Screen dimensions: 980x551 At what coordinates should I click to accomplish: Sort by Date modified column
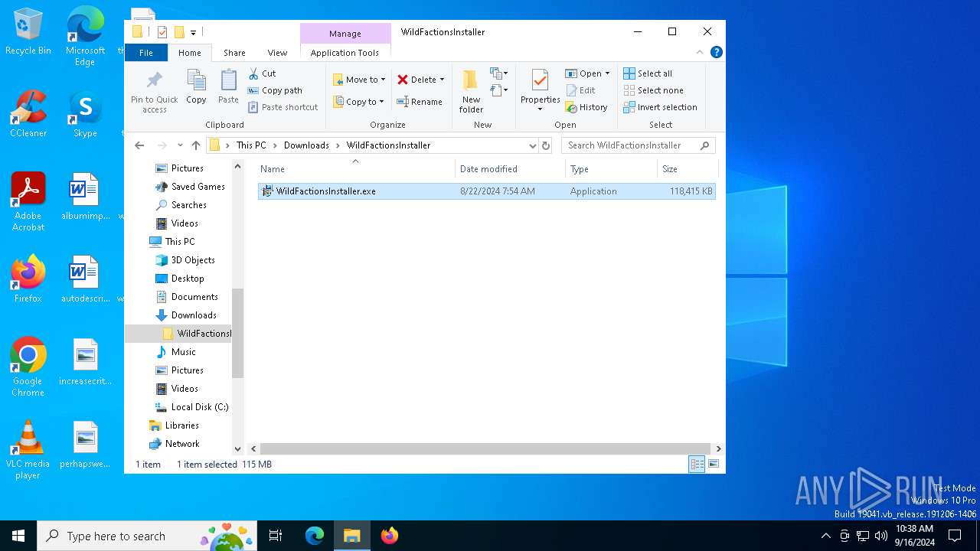pos(510,169)
